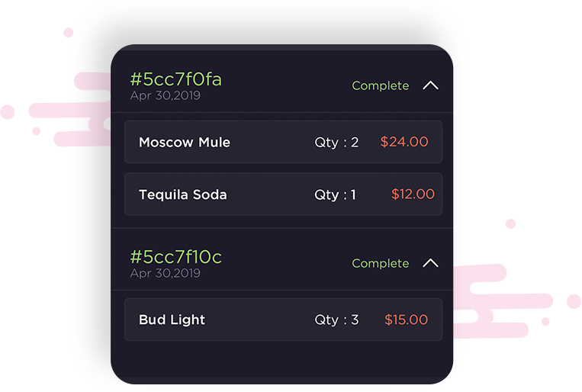This screenshot has height=392, width=582.
Task: Click Qty : 1 on Tequila Soda
Action: 335,194
